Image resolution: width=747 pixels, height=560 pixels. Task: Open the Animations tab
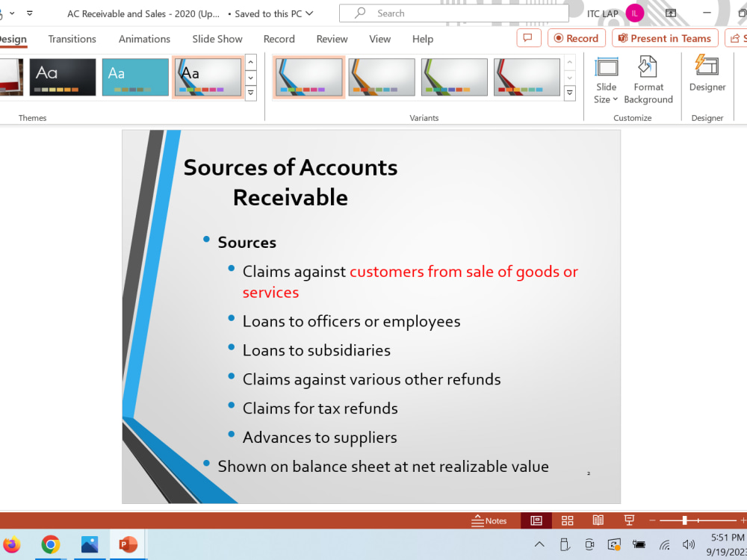tap(144, 39)
